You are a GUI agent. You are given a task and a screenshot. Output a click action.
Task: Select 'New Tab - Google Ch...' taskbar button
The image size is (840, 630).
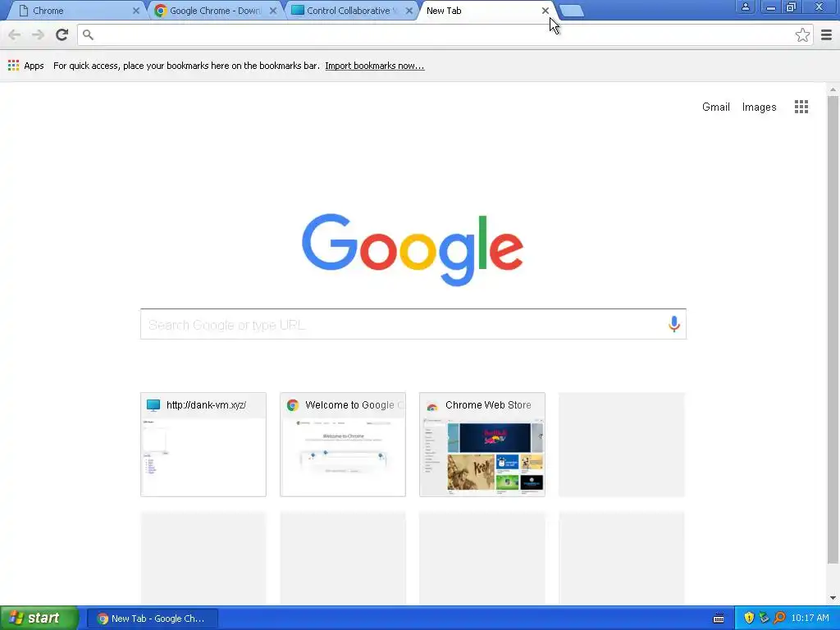click(153, 619)
